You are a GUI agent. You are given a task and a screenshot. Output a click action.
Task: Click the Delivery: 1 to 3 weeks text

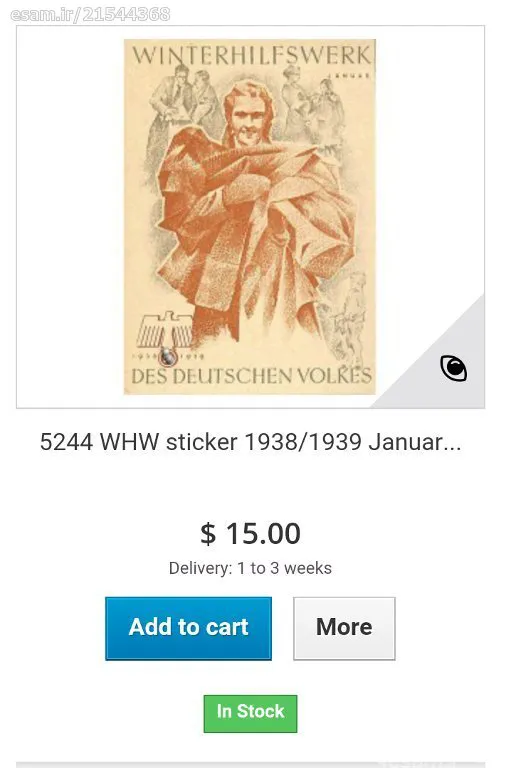tap(250, 568)
